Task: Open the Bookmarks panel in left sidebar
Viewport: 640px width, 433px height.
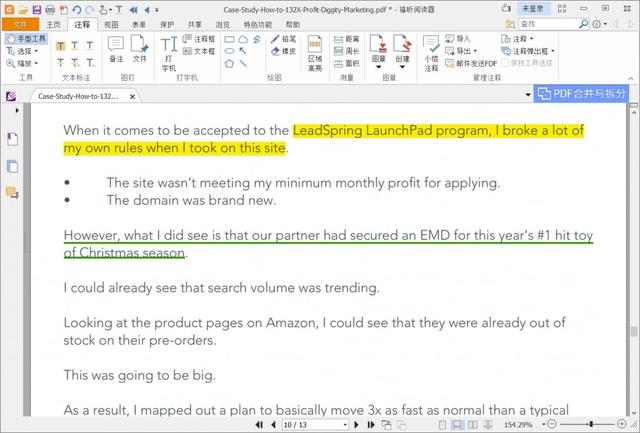Action: (x=13, y=138)
